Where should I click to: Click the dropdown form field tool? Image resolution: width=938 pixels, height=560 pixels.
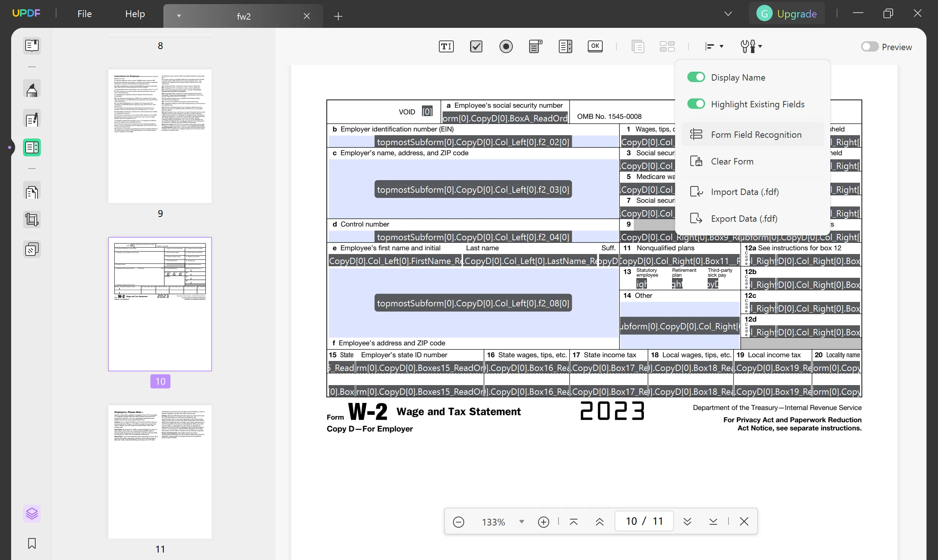(535, 46)
